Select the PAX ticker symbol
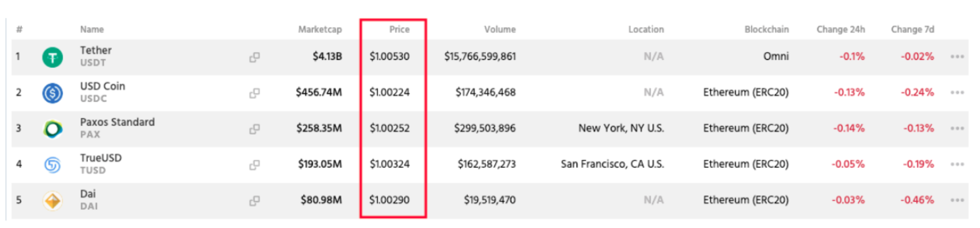980x228 pixels. pos(90,135)
